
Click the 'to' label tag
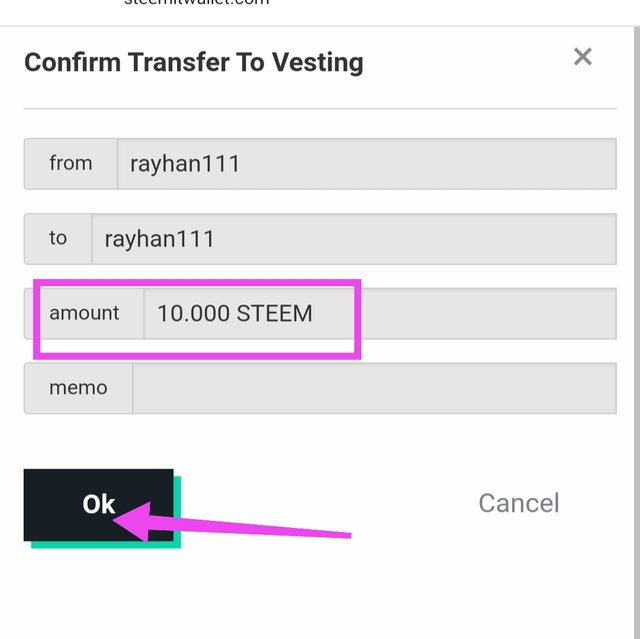[x=58, y=239]
